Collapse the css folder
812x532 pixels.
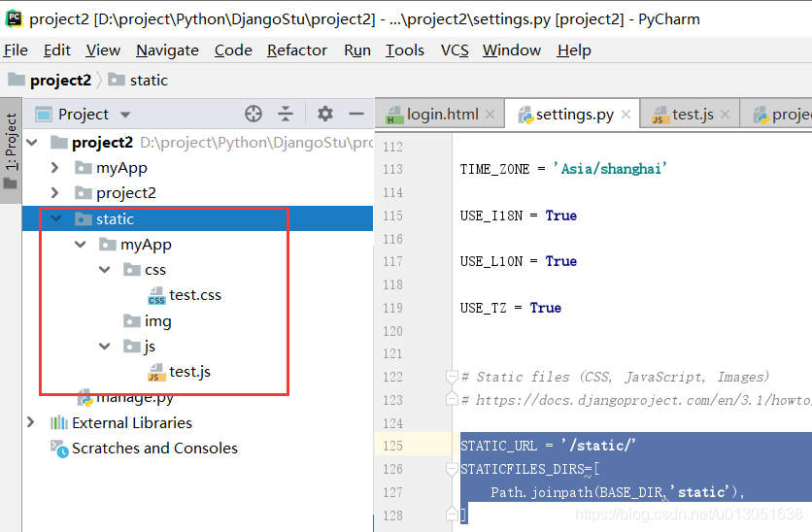[105, 270]
